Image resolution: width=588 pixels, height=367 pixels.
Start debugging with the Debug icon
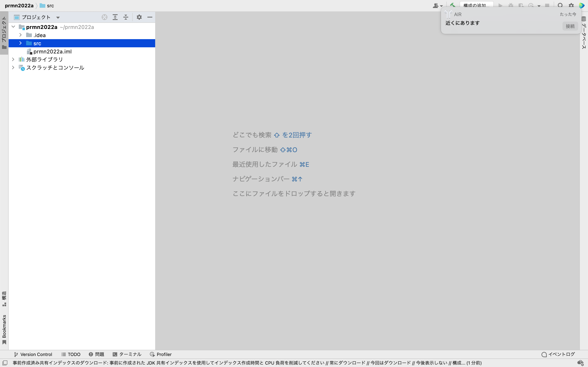pyautogui.click(x=511, y=5)
